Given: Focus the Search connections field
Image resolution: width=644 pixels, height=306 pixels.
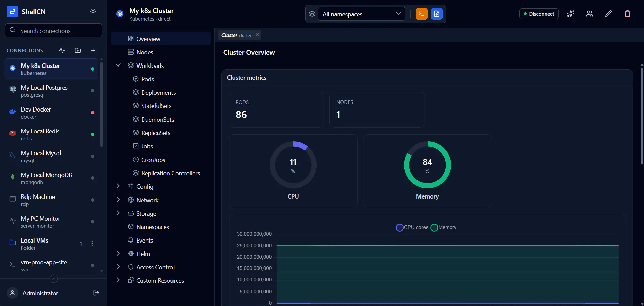Looking at the screenshot, I should 53,30.
